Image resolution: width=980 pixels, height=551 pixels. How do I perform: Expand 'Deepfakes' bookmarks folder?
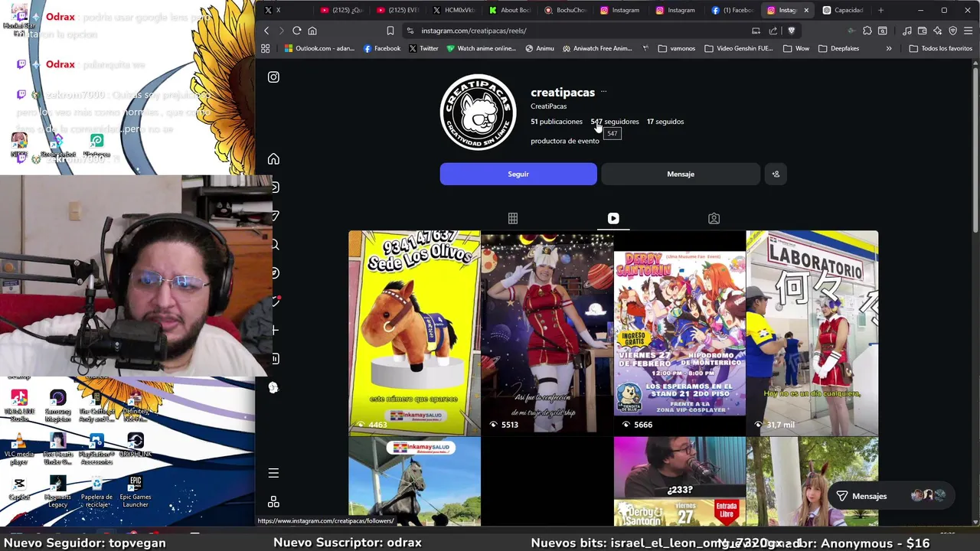point(838,48)
